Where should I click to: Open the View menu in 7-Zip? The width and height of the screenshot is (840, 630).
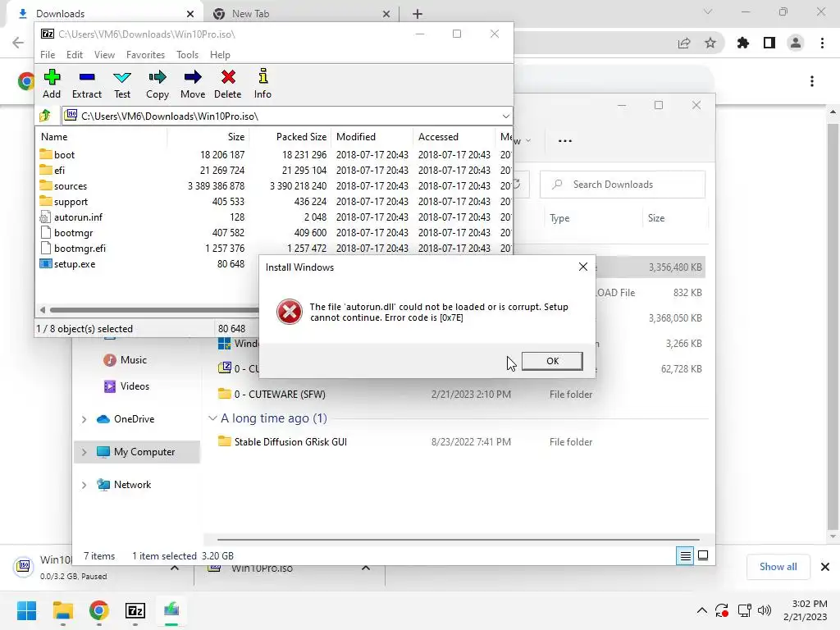pos(104,55)
